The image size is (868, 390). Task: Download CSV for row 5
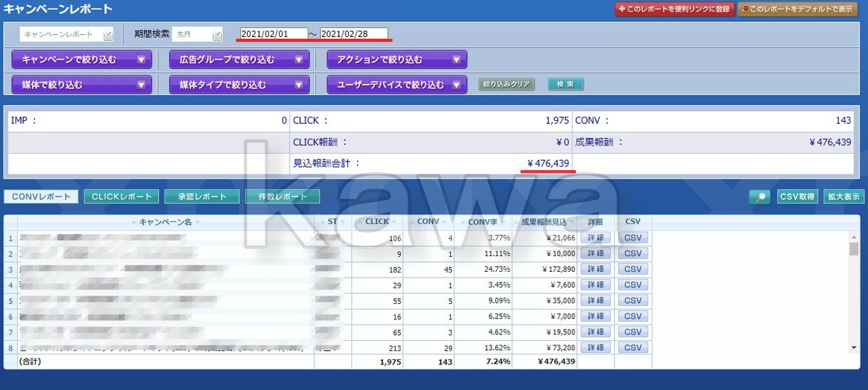point(633,300)
